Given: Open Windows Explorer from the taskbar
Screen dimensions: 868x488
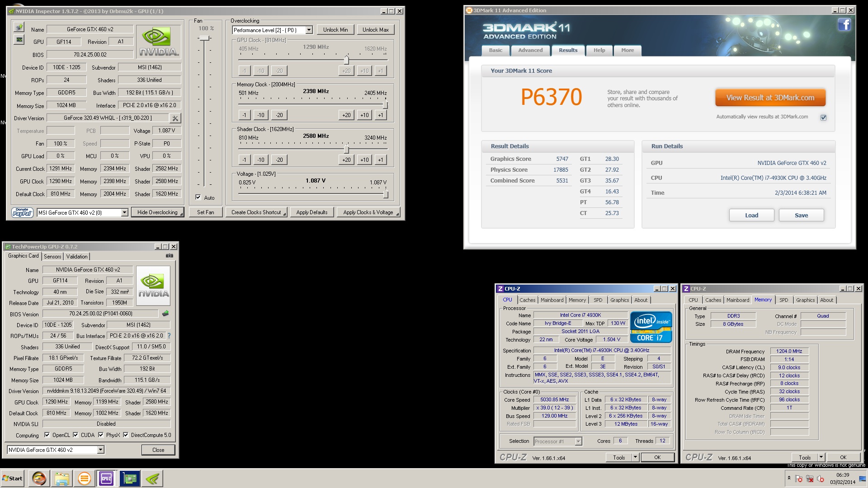Looking at the screenshot, I should tap(61, 479).
